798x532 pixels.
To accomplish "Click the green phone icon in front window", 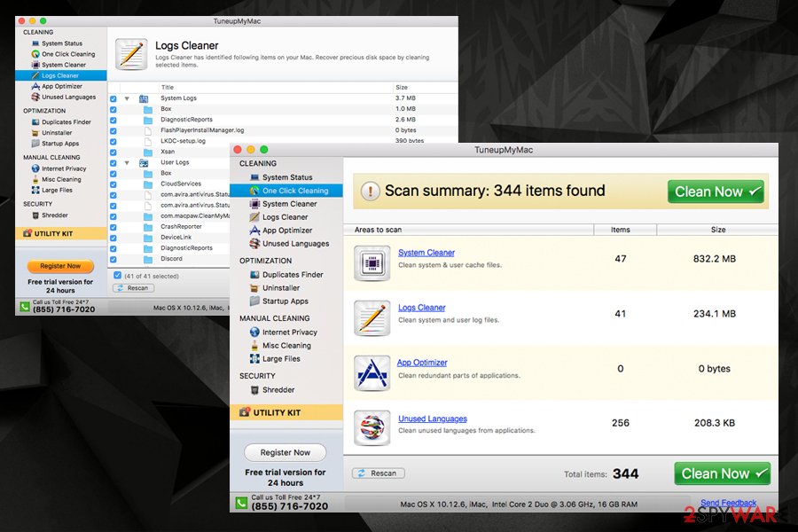I will [241, 503].
